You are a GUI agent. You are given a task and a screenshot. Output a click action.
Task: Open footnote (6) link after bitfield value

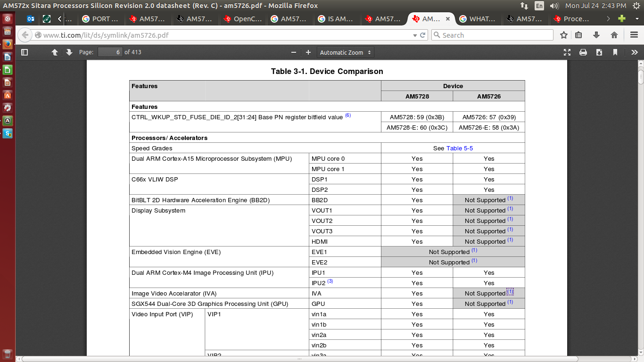click(348, 115)
